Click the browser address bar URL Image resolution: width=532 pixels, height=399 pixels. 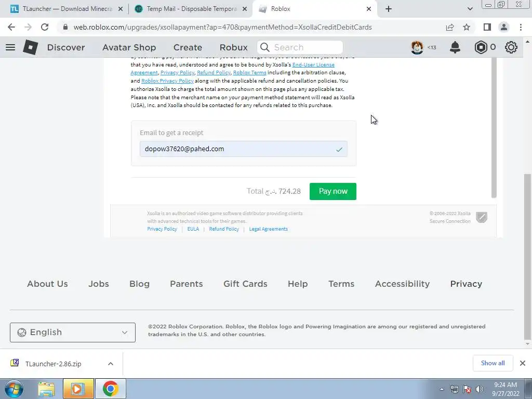point(222,27)
